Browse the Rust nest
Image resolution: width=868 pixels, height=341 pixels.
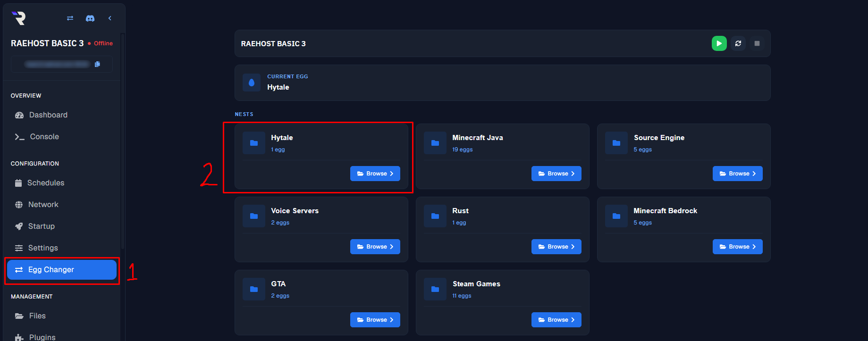[x=556, y=247]
